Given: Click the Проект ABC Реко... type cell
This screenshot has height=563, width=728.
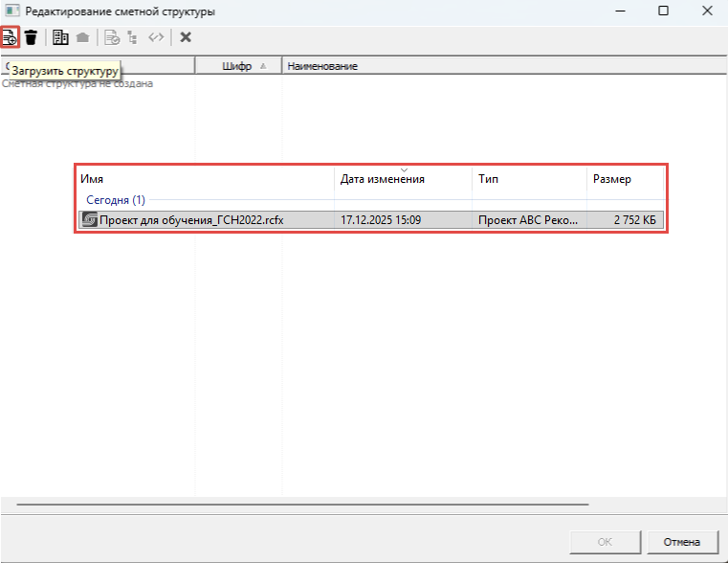Looking at the screenshot, I should (528, 219).
